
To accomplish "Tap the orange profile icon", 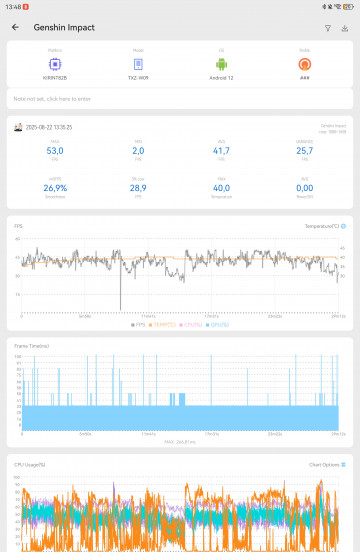I will pyautogui.click(x=304, y=64).
